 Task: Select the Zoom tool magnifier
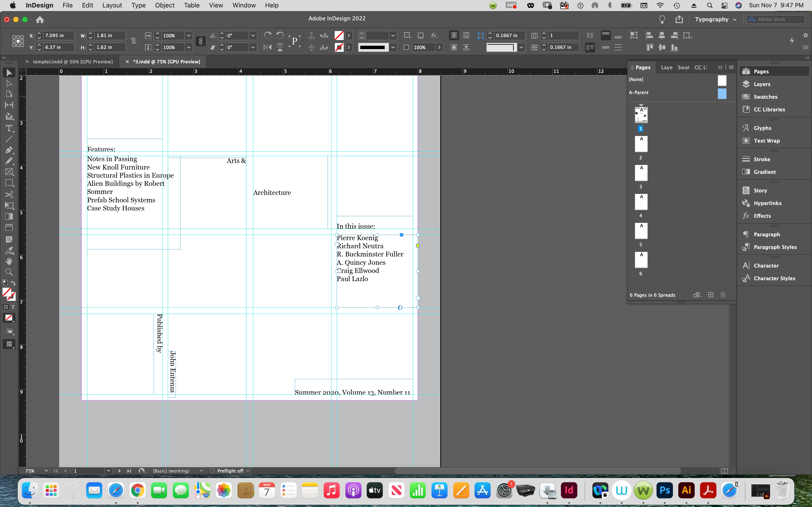click(x=9, y=272)
